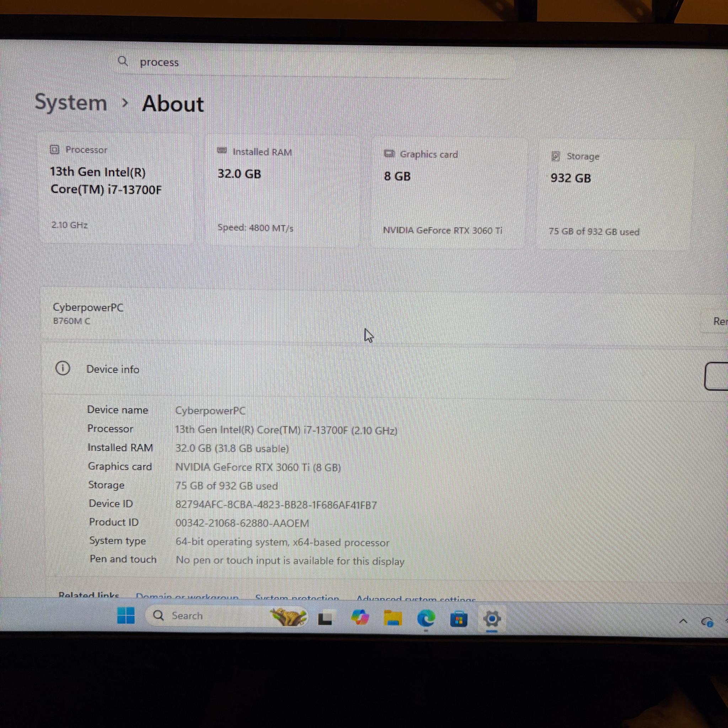728x728 pixels.
Task: Select '32.0 GB (31.8 GB usable)' RAM value
Action: coord(232,448)
